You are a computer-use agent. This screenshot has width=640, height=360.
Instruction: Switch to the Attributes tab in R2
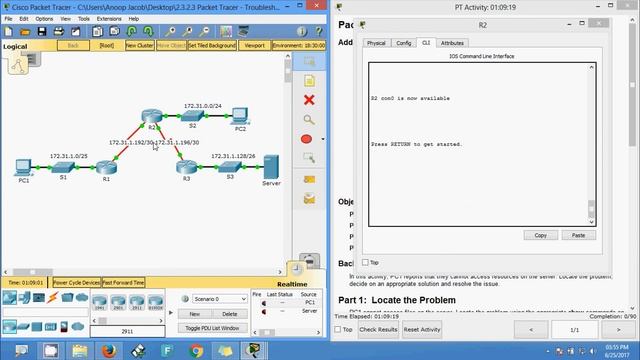pos(452,43)
